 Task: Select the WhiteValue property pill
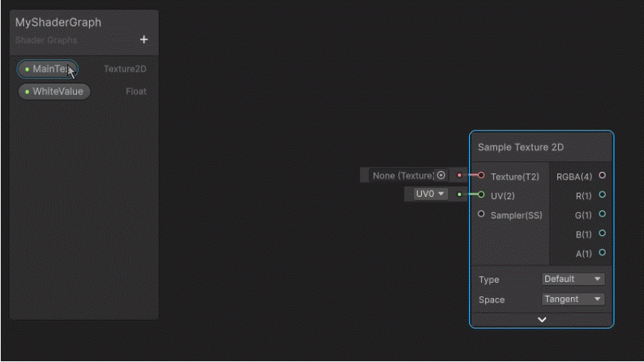(54, 92)
